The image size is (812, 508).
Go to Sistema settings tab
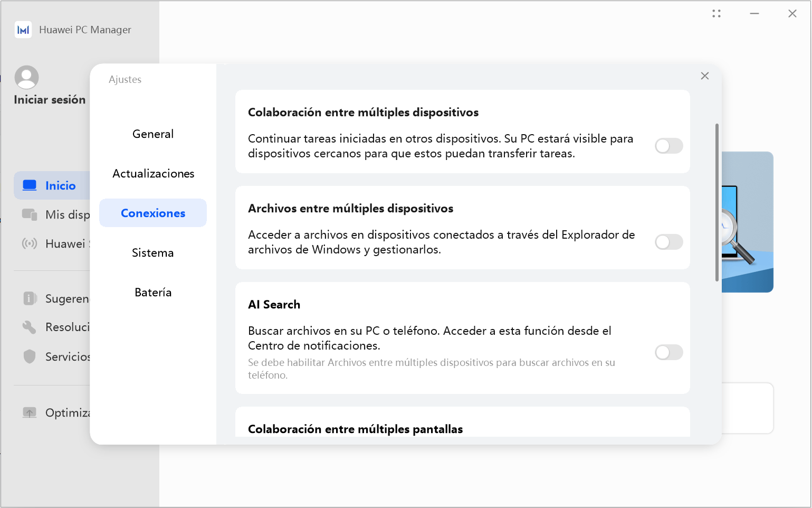(x=153, y=252)
